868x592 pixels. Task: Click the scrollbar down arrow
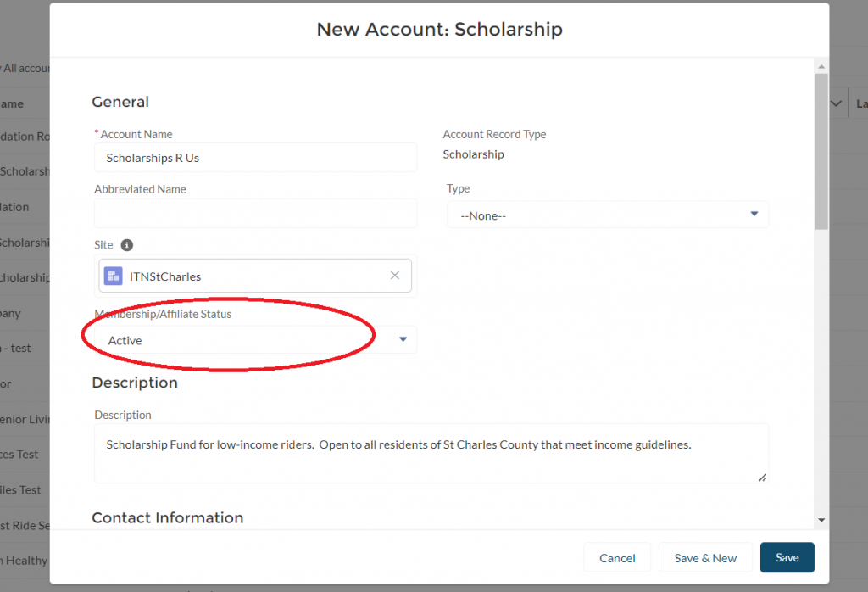(x=821, y=519)
